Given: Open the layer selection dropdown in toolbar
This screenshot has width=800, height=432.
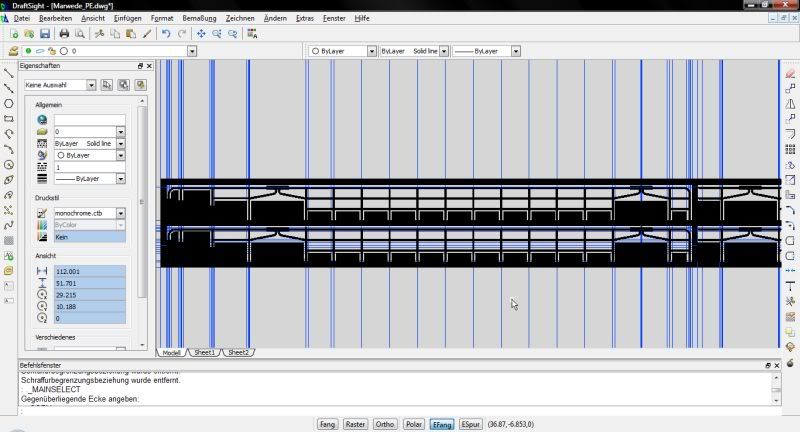Looking at the screenshot, I should [x=192, y=51].
